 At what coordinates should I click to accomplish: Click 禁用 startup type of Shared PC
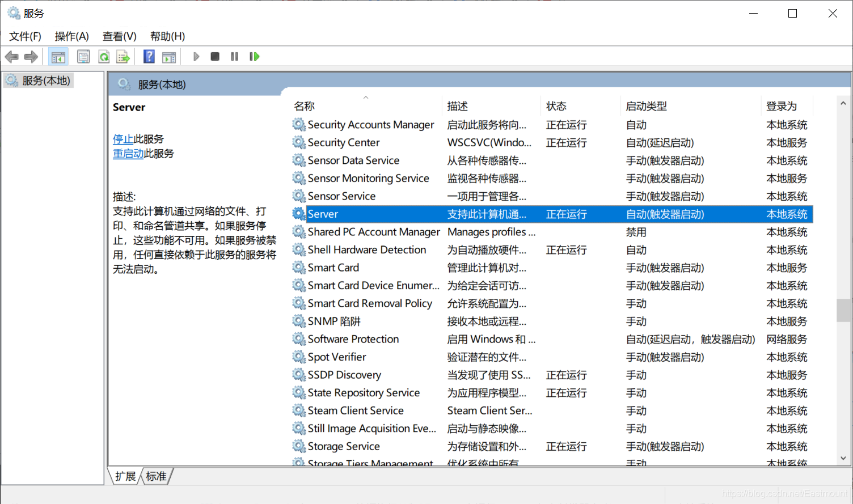pyautogui.click(x=636, y=232)
